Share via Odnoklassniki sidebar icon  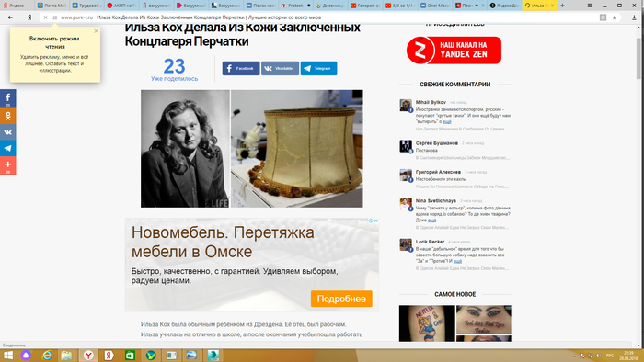7,117
